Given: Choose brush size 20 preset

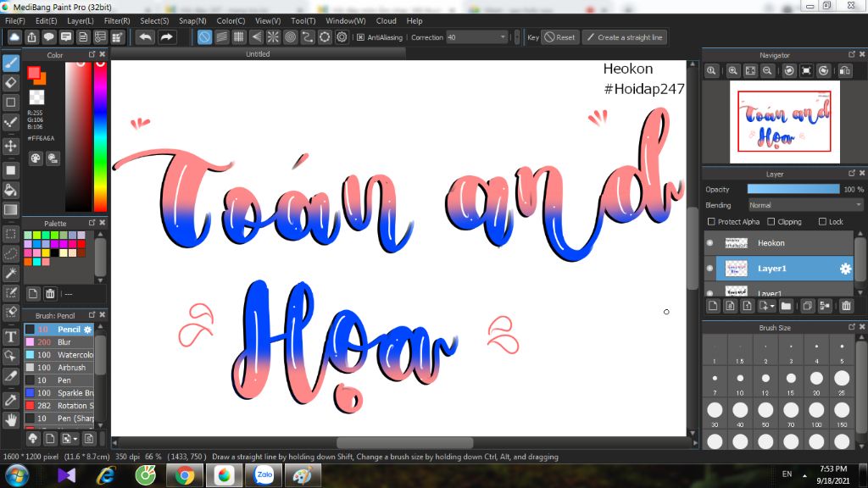Looking at the screenshot, I should [x=816, y=379].
